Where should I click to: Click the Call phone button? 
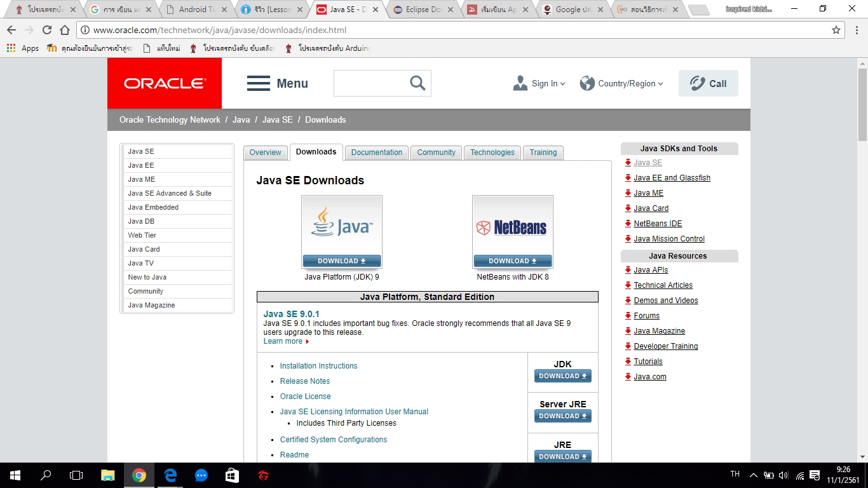point(709,83)
